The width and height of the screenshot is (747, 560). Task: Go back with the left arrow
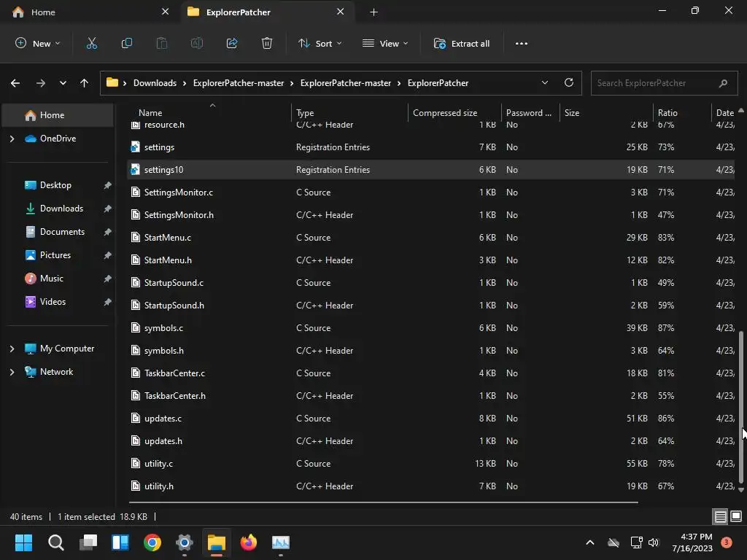pyautogui.click(x=15, y=83)
